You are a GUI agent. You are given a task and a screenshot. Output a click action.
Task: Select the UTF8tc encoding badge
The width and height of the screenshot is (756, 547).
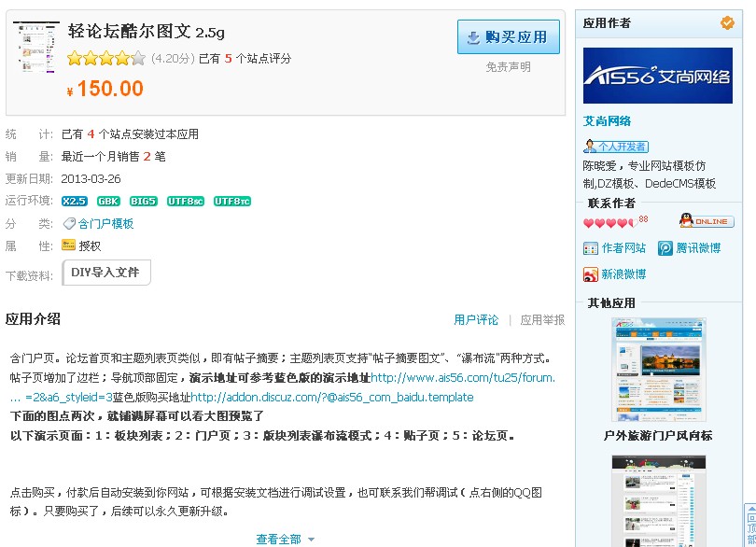tap(232, 201)
